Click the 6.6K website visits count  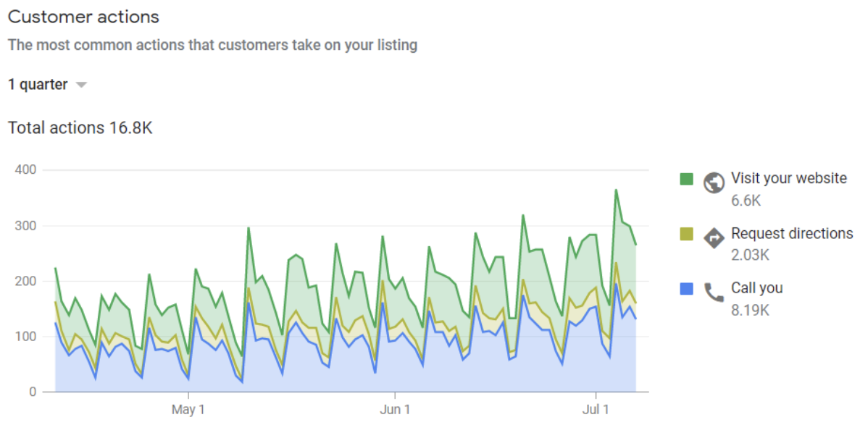pos(746,201)
